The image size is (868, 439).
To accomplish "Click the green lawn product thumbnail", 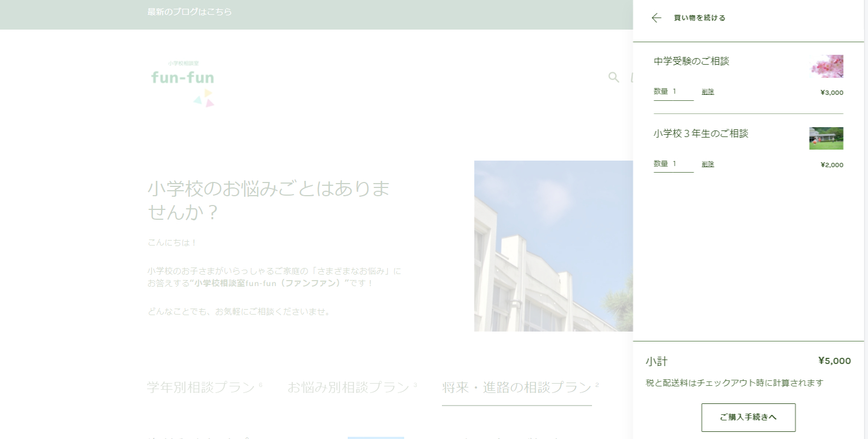I will pyautogui.click(x=826, y=138).
